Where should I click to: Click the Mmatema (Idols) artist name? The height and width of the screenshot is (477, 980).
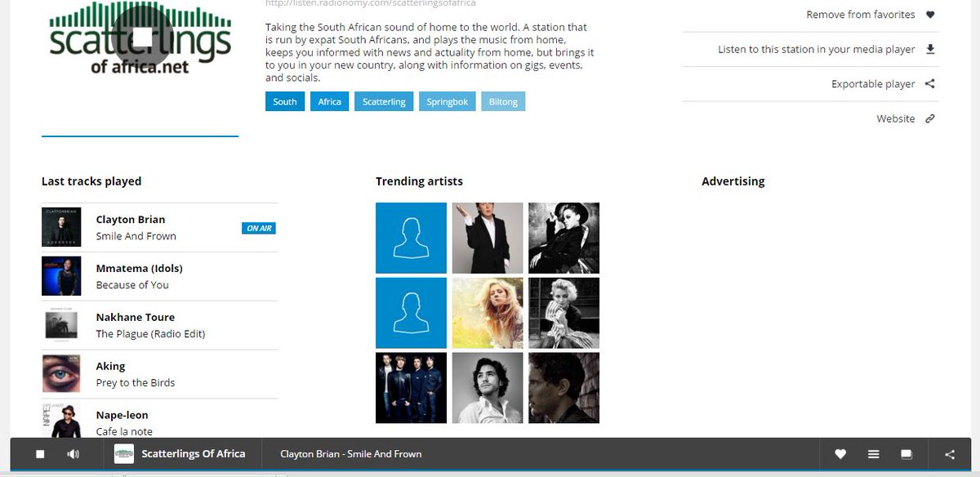140,268
